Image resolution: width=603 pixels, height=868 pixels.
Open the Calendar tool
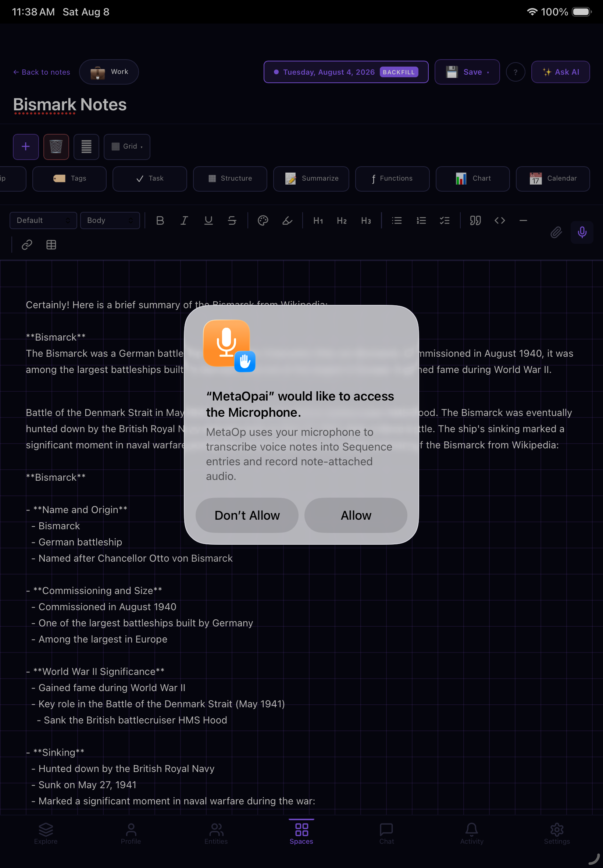point(553,179)
